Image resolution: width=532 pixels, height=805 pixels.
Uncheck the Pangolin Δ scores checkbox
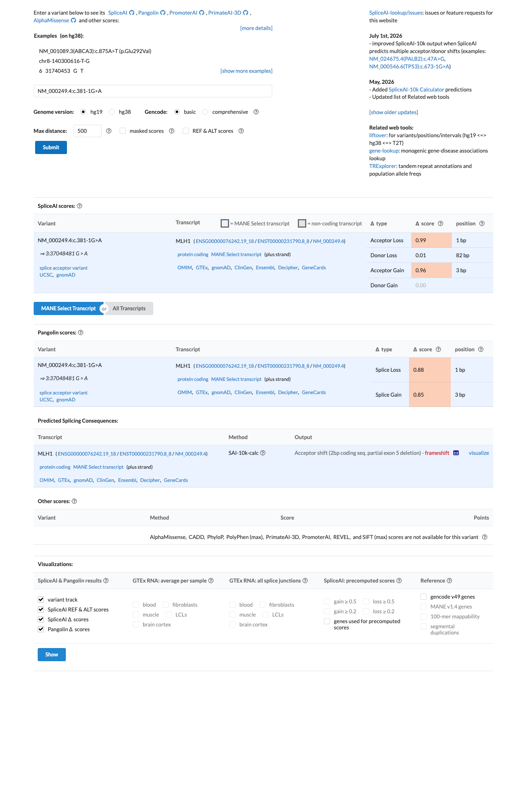click(x=41, y=629)
